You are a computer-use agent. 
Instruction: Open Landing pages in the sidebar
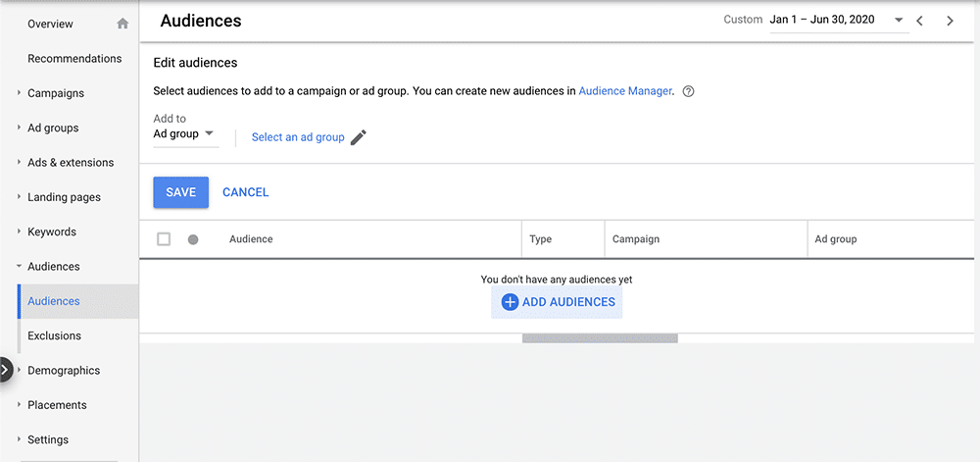64,197
